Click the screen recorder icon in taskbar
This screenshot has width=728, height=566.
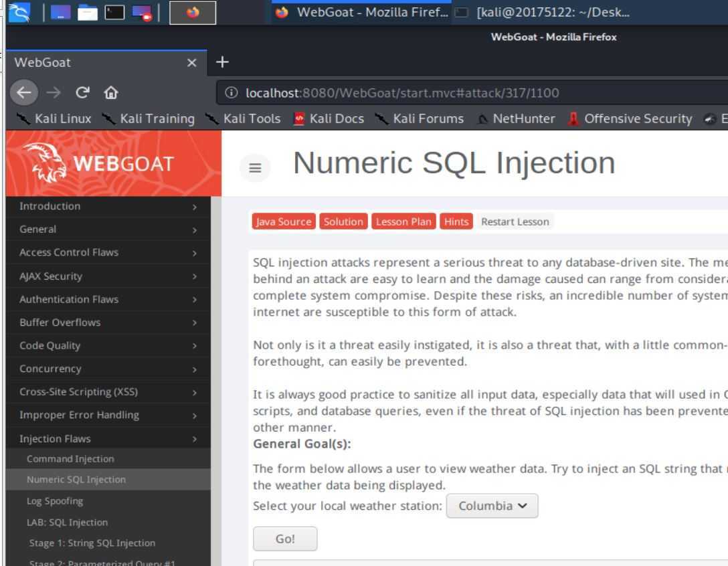[142, 13]
